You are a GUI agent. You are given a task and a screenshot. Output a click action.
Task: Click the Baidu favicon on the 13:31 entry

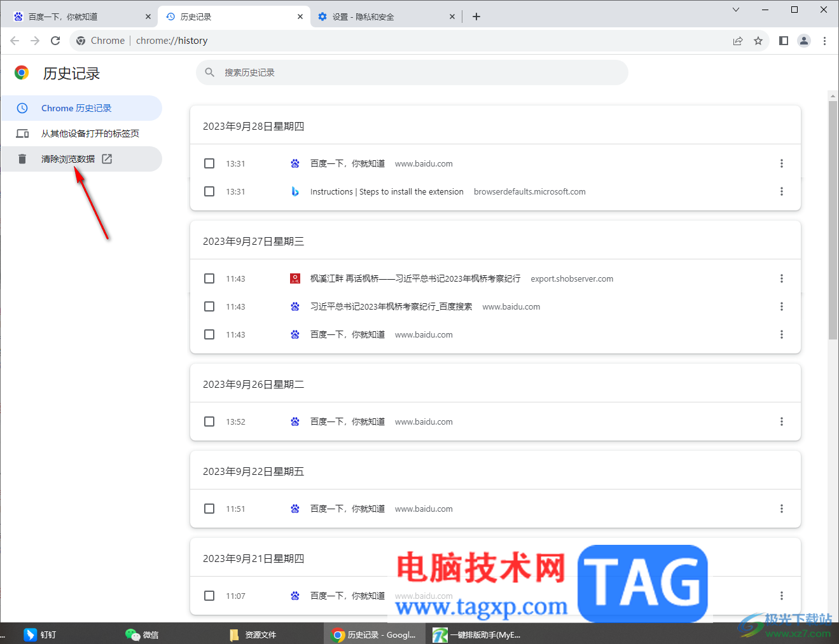pos(295,163)
